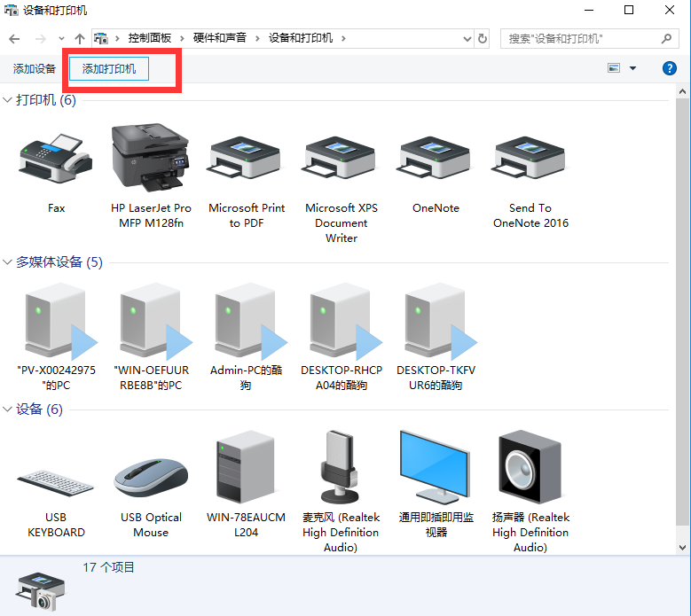Select the Fax printer icon

56,159
